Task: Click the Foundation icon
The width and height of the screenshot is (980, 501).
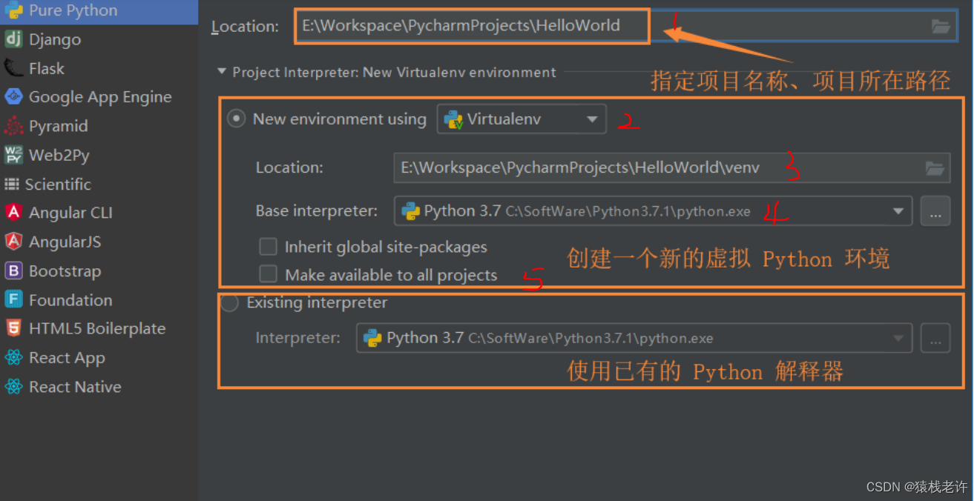Action: click(x=13, y=299)
